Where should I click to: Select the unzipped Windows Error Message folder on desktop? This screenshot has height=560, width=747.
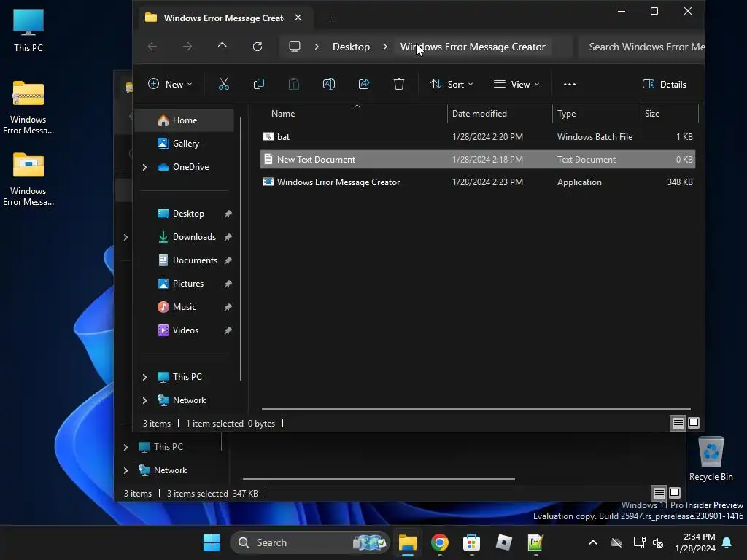point(28,179)
